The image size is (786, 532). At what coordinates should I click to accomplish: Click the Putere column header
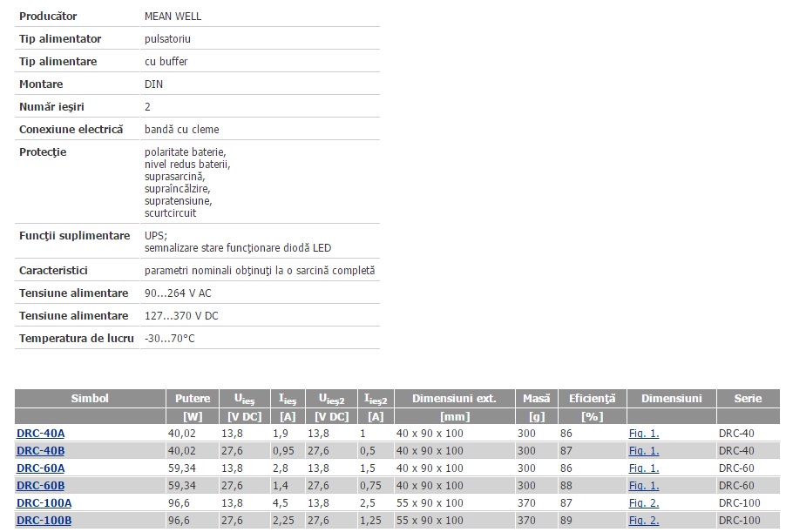click(x=193, y=398)
